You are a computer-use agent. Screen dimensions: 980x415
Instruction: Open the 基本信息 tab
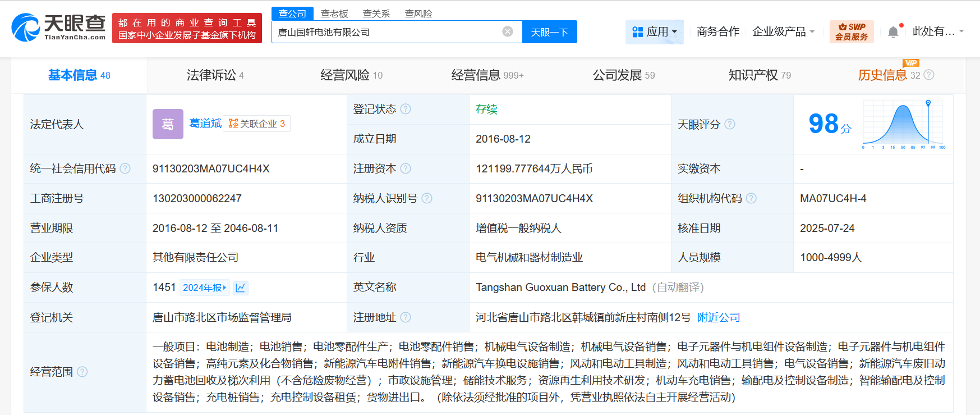[x=79, y=75]
